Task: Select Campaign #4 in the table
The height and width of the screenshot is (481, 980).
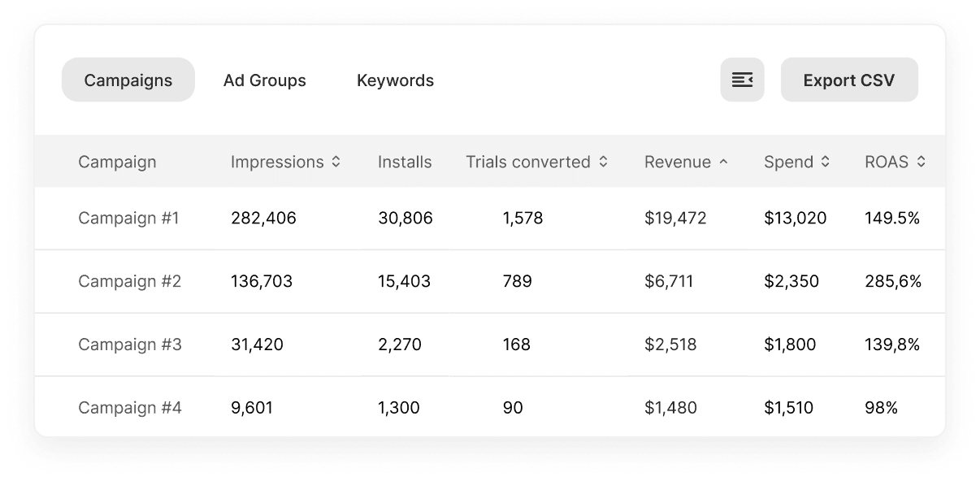Action: point(128,407)
